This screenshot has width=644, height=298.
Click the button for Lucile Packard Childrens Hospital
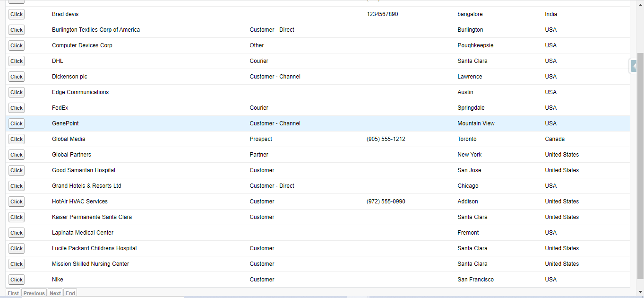coord(17,248)
